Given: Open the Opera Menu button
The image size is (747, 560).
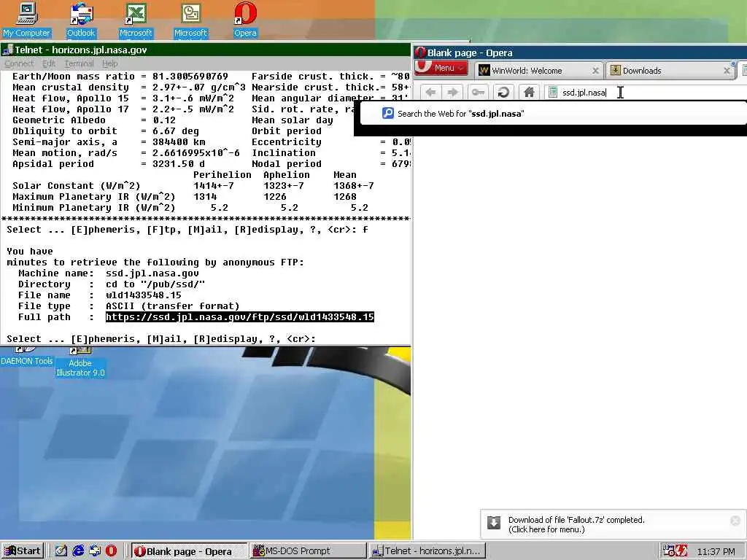Looking at the screenshot, I should (x=441, y=68).
